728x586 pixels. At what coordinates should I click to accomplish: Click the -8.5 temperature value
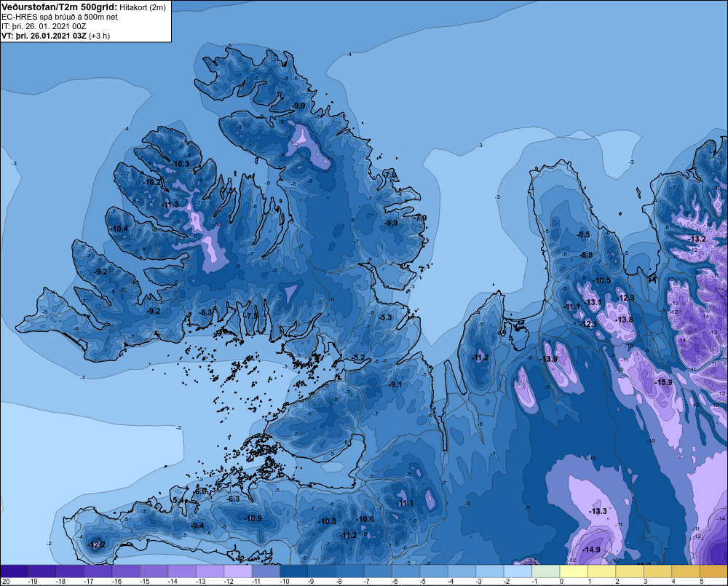pos(582,234)
